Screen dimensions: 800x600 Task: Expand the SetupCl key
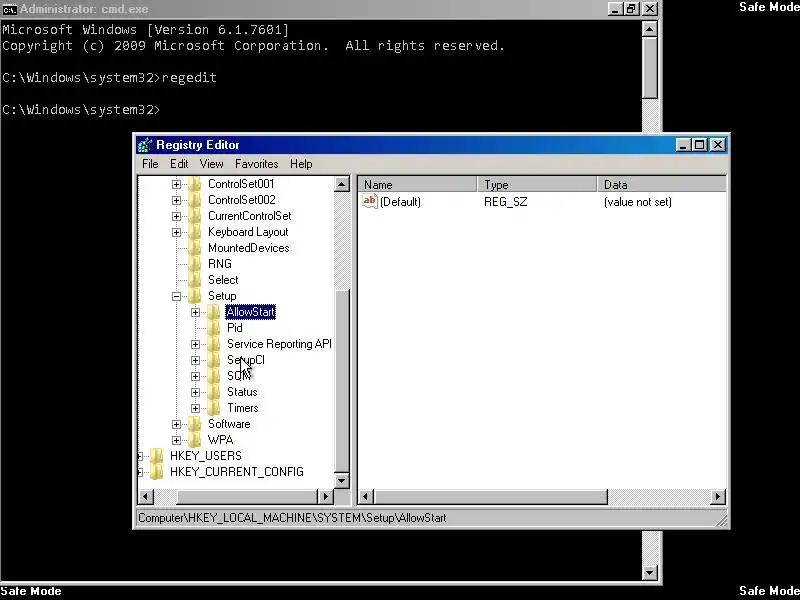click(x=195, y=360)
